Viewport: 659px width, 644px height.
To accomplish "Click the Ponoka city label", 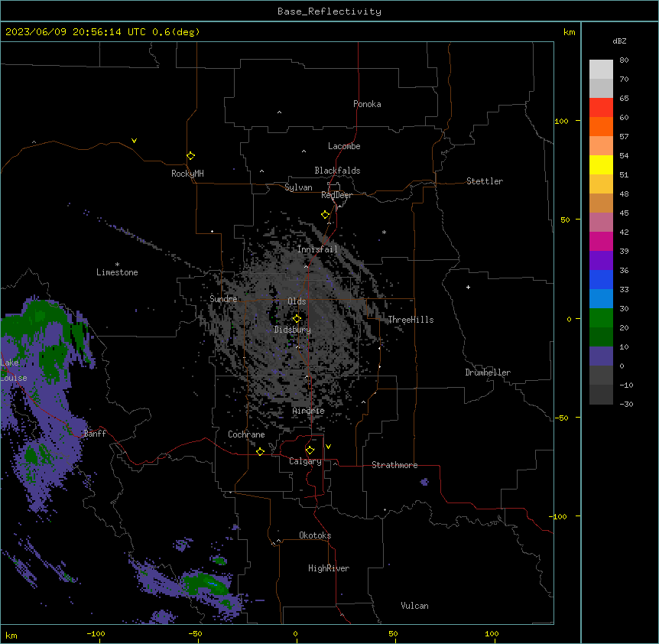I will [x=367, y=104].
